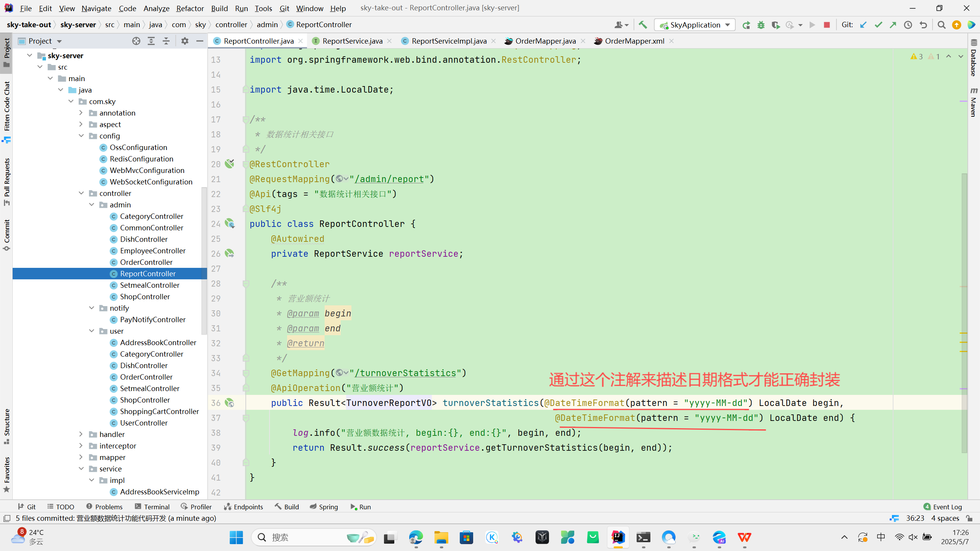
Task: Open Project panel settings gear
Action: tap(185, 41)
